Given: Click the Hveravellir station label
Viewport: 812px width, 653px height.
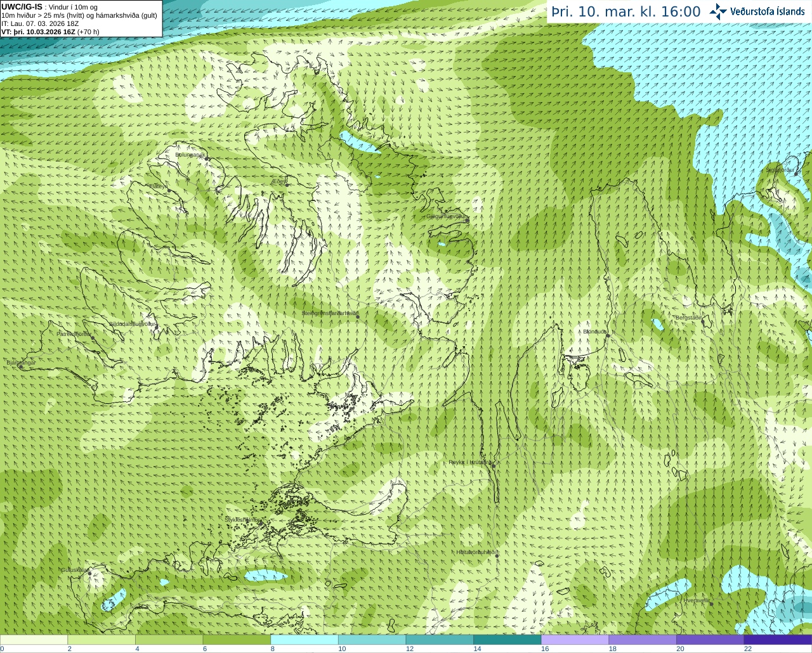Looking at the screenshot, I should point(697,600).
